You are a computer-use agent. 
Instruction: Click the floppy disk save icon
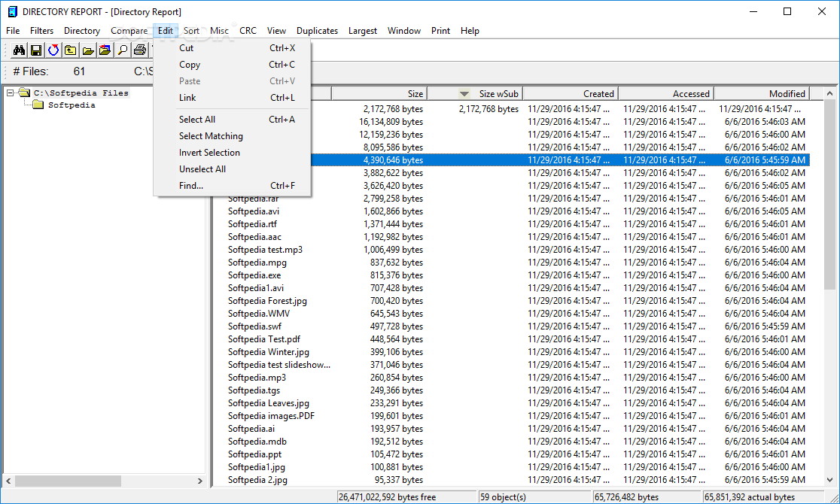click(36, 50)
